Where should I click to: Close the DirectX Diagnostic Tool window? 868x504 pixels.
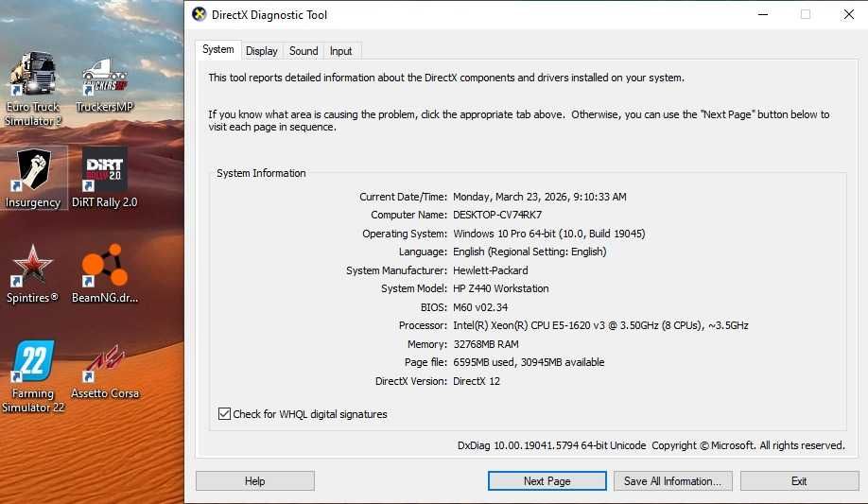(849, 14)
